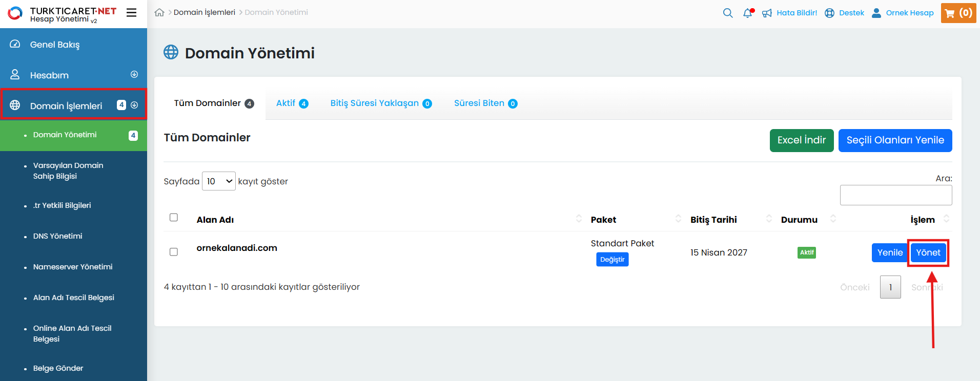Open the records-per-page dropdown
Viewport: 980px width, 381px height.
pos(219,181)
